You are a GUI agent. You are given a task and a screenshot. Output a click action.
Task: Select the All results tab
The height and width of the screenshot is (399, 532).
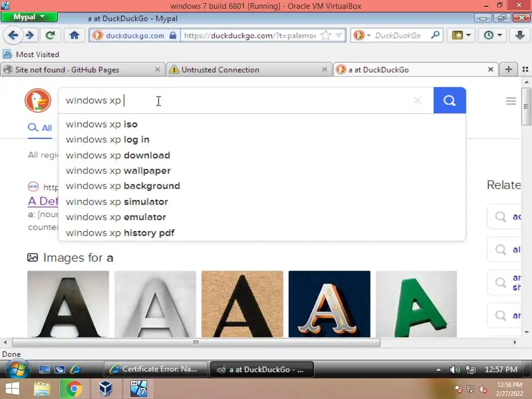(x=39, y=128)
